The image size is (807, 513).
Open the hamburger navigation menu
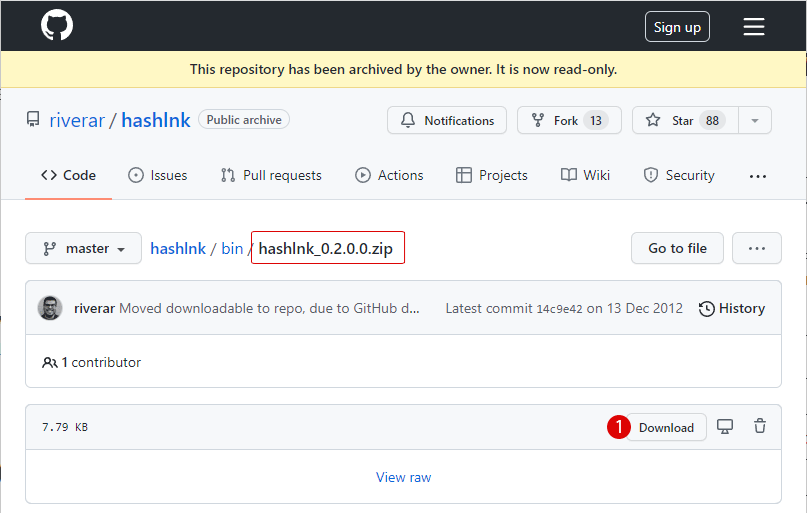(x=753, y=26)
